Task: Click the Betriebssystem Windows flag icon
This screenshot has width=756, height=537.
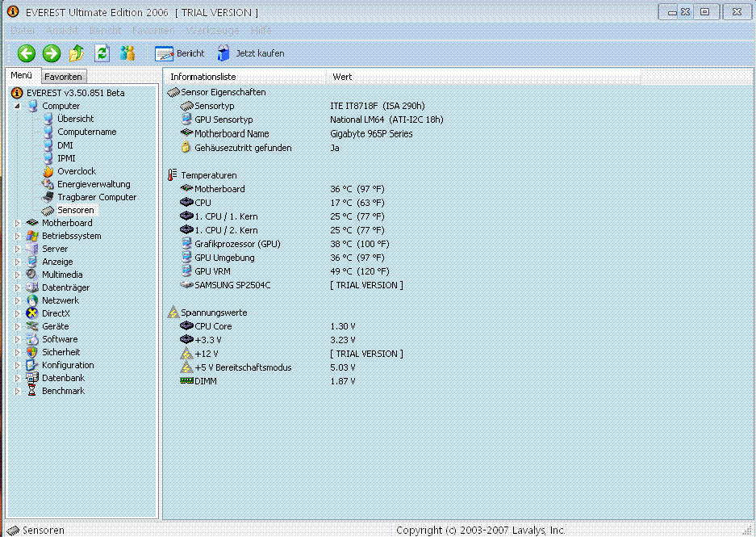Action: point(32,236)
